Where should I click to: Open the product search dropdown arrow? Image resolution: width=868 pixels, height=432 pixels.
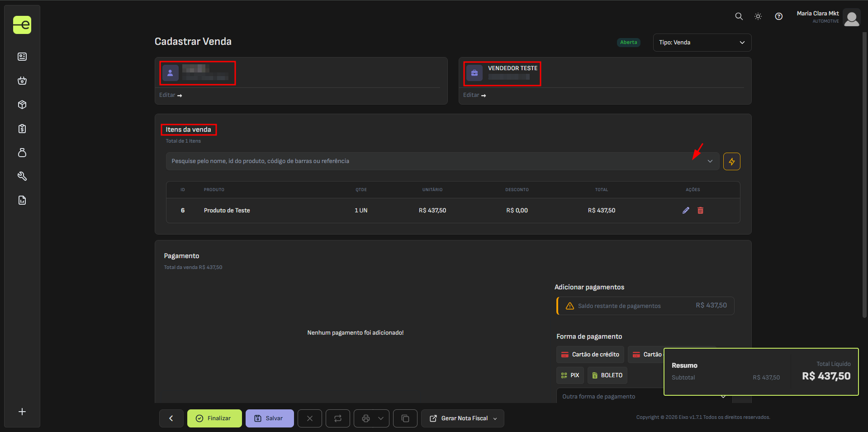click(x=710, y=161)
